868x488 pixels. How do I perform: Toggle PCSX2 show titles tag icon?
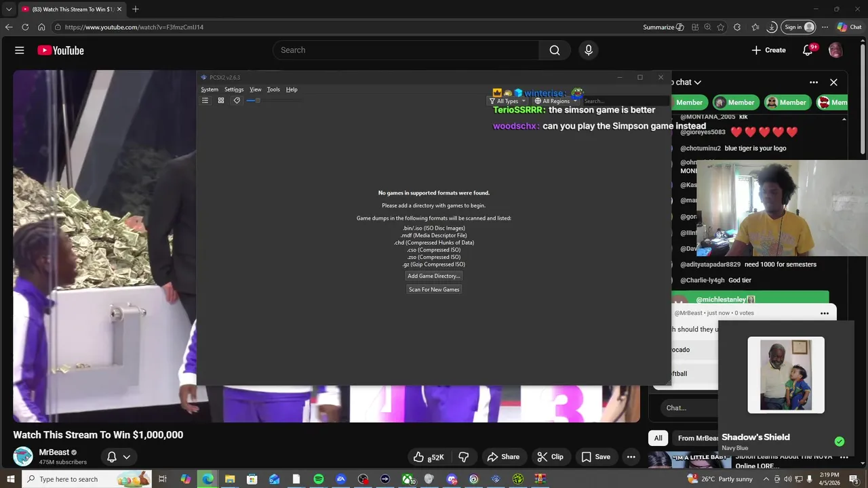click(x=237, y=100)
